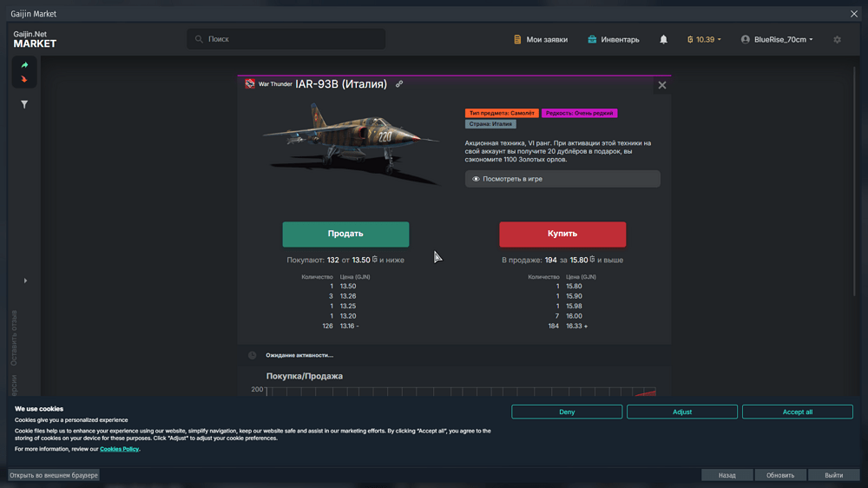868x488 pixels.
Task: Click the Покупка/Продажа chart heading
Action: [305, 376]
